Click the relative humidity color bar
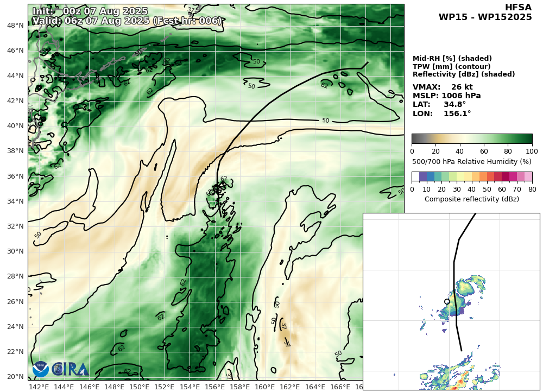 click(471, 138)
